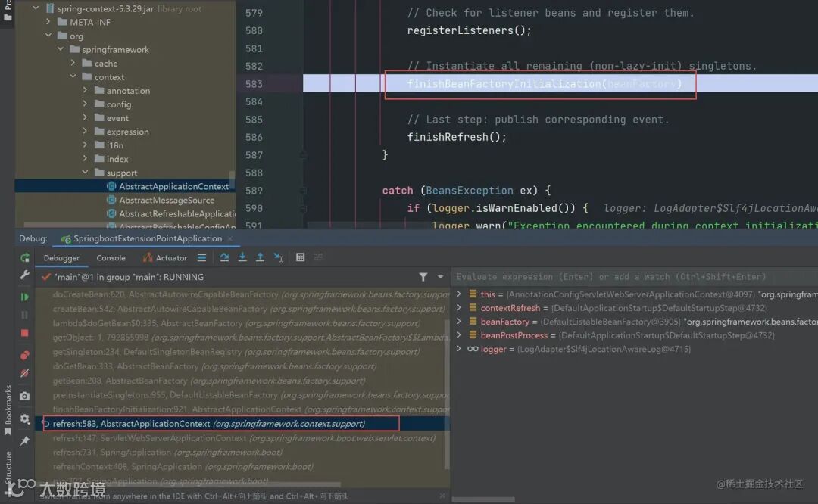Collapse the org folder
The width and height of the screenshot is (818, 504).
pos(48,36)
